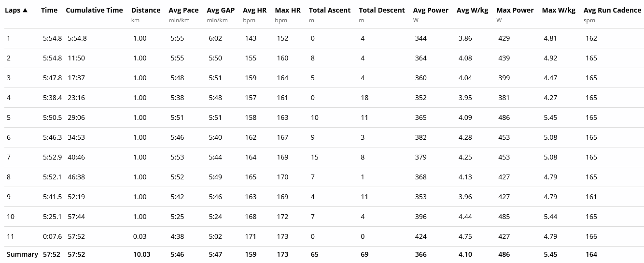Click lap 11 distance value 0.03
The height and width of the screenshot is (263, 644).
click(140, 236)
